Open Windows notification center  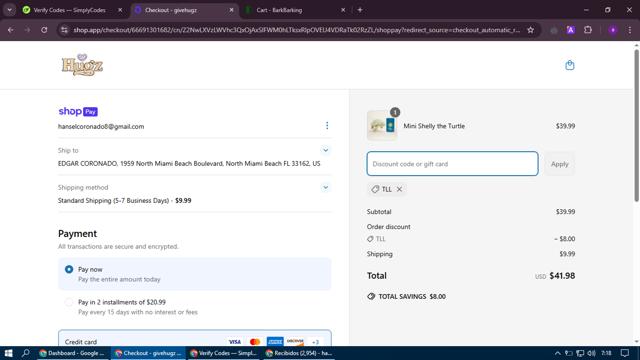[625, 353]
